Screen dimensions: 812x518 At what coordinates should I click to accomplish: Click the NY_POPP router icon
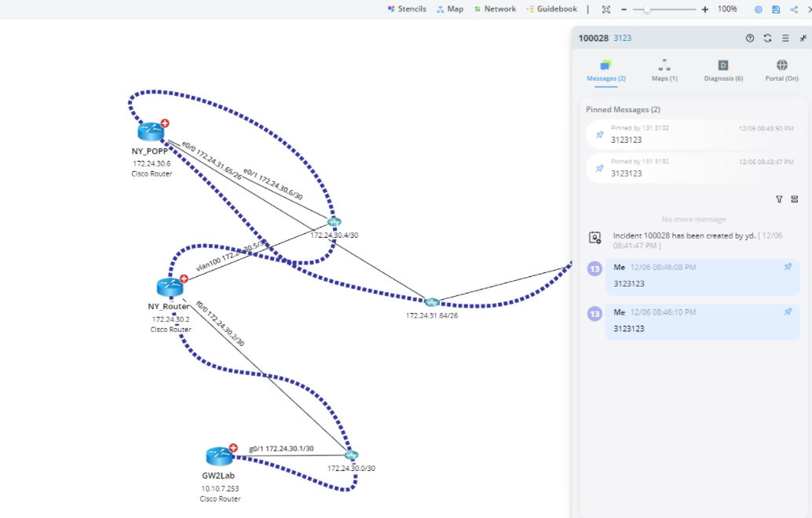click(x=151, y=132)
